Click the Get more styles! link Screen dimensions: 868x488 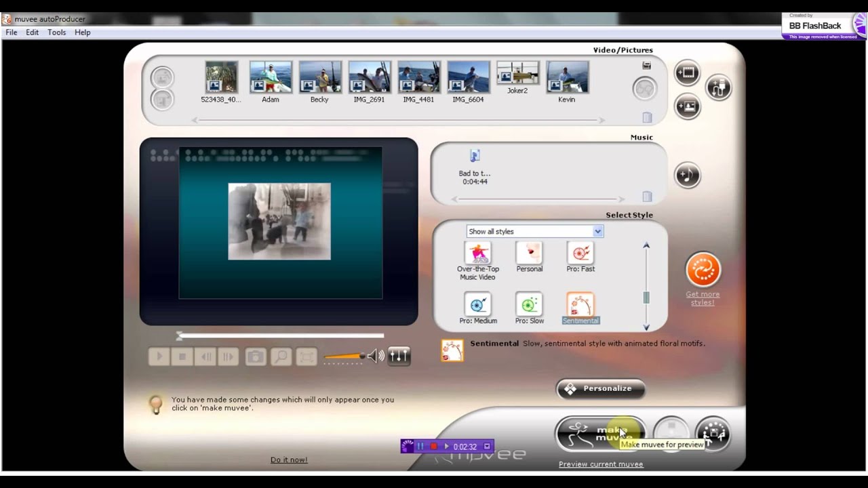[703, 298]
